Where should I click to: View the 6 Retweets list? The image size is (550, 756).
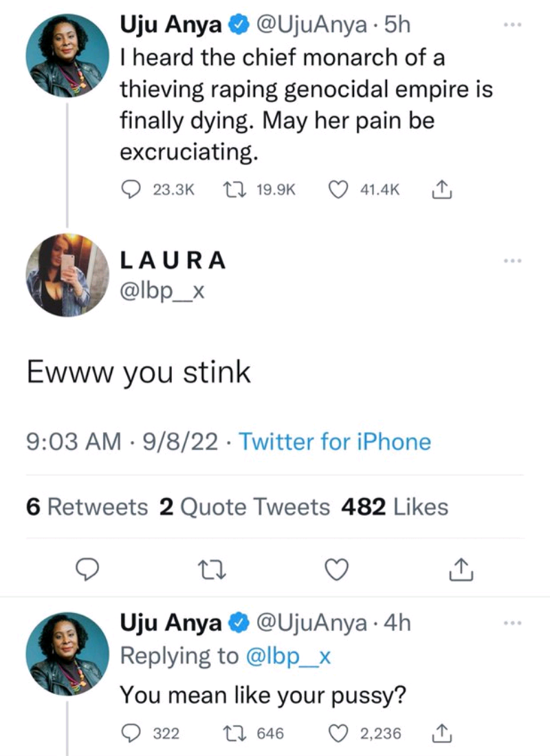87,507
